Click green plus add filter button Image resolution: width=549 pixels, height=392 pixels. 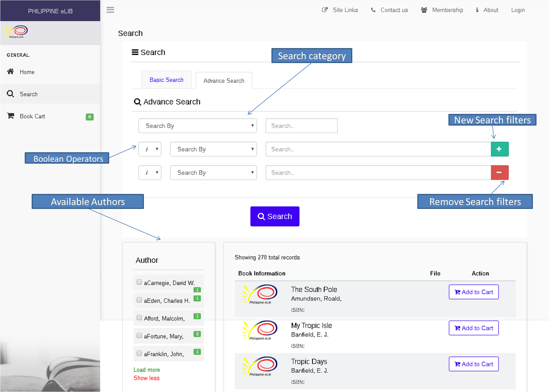(499, 149)
